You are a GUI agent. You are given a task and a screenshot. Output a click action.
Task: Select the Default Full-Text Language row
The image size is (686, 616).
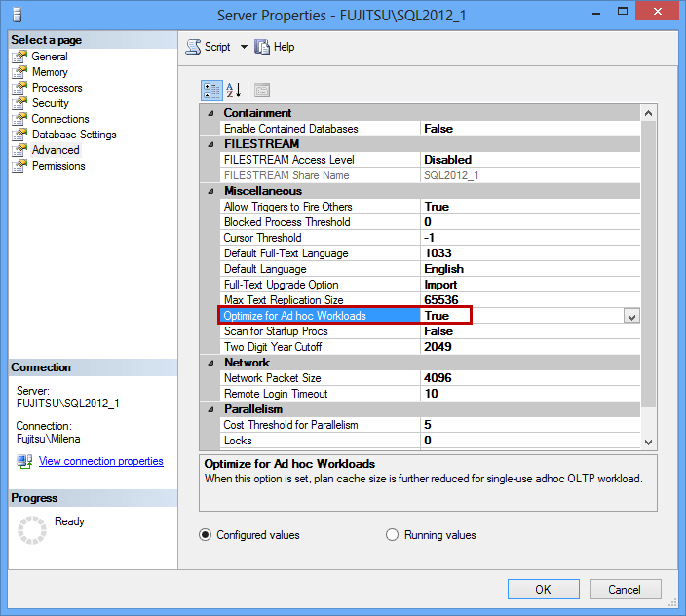[430, 253]
